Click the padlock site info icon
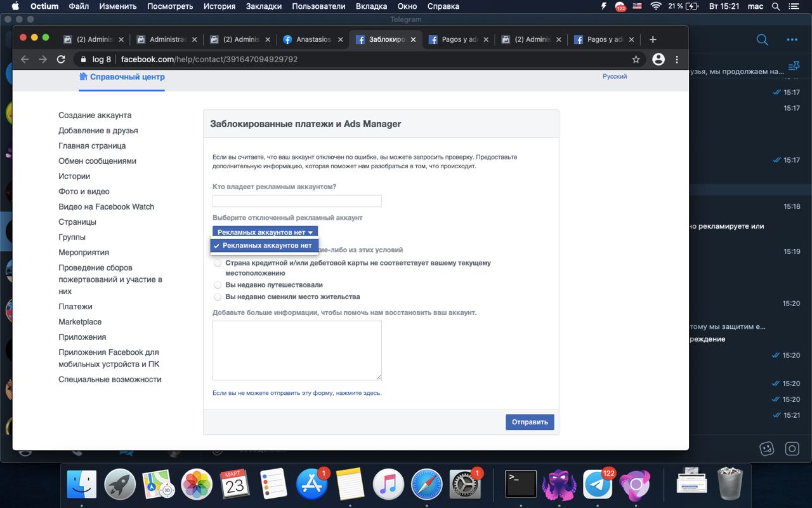This screenshot has width=812, height=508. pos(83,59)
